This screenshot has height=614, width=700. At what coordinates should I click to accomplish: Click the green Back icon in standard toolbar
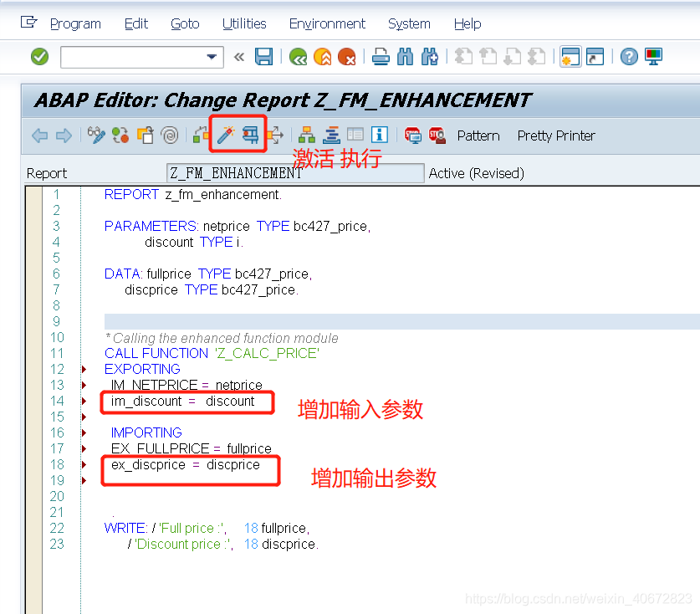point(299,57)
